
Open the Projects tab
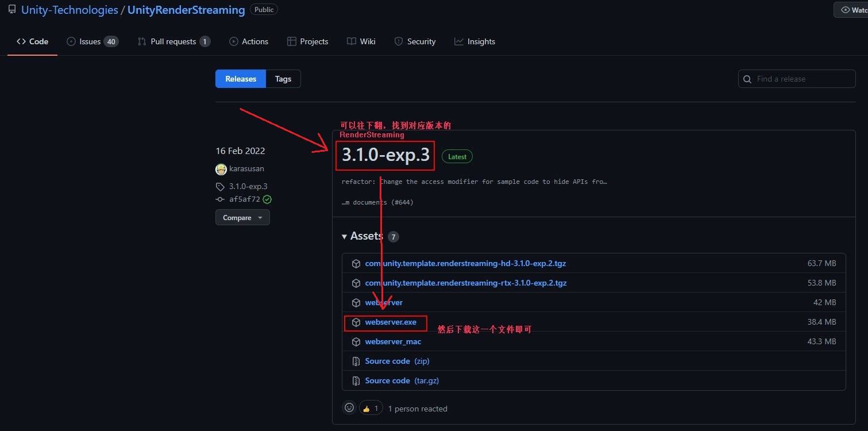coord(307,41)
